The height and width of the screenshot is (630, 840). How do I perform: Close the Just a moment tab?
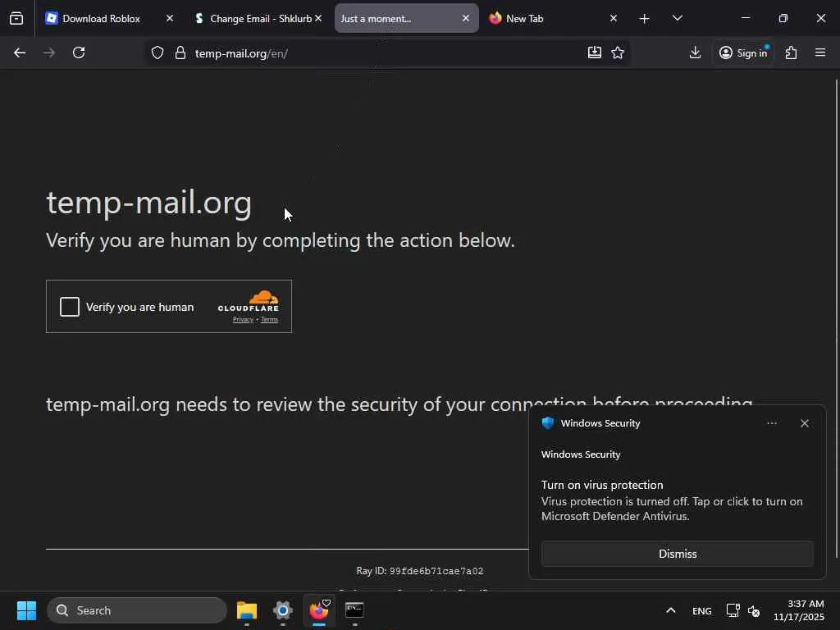pos(466,19)
